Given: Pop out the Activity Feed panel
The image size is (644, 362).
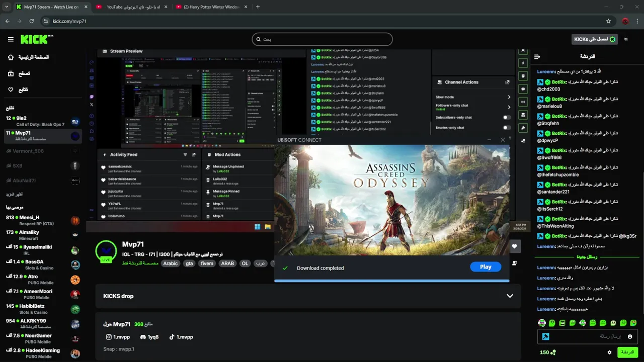Looking at the screenshot, I should point(194,155).
